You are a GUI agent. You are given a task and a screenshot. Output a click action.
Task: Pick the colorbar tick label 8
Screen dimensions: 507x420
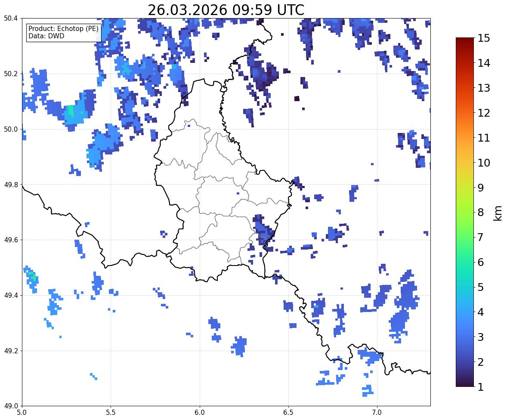pyautogui.click(x=481, y=213)
